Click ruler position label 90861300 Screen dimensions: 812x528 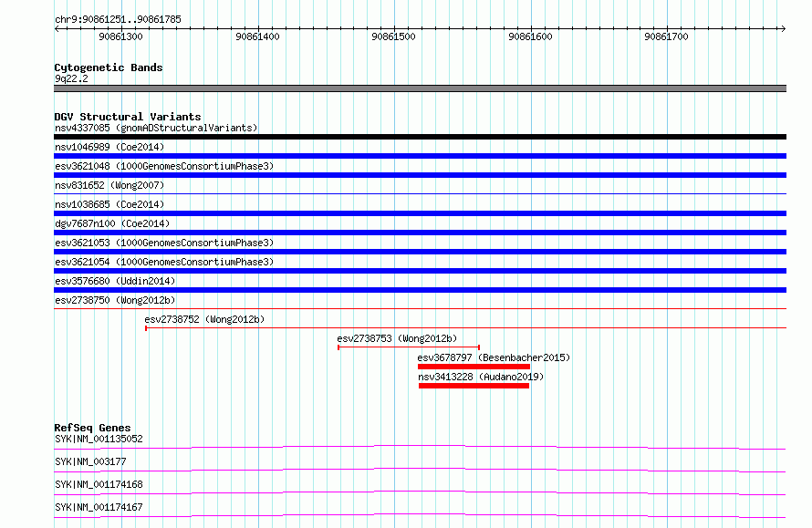(120, 36)
